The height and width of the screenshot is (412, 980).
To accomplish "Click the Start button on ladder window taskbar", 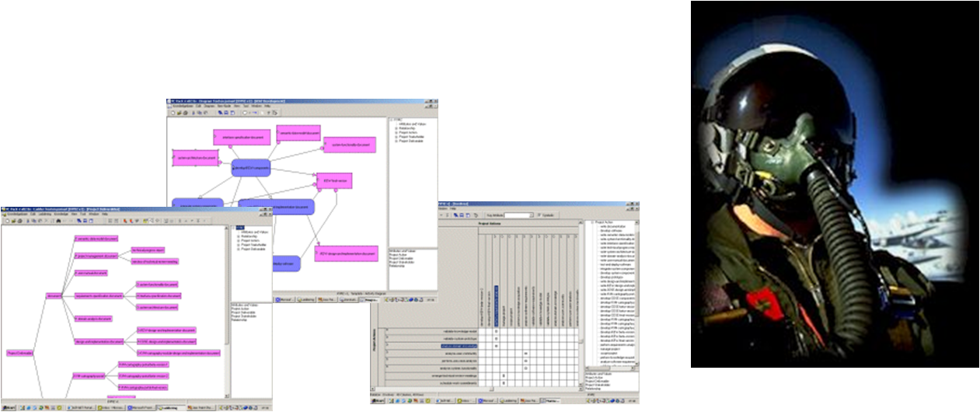I will point(8,407).
